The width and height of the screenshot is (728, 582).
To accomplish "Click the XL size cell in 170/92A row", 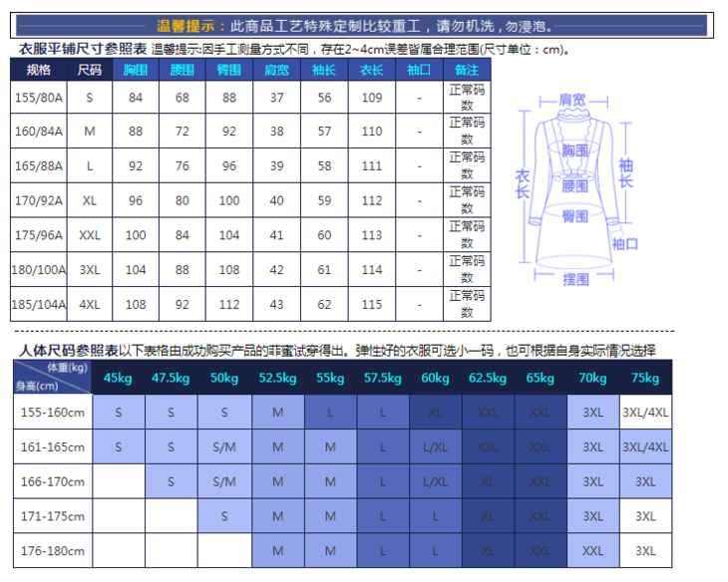I will pyautogui.click(x=90, y=200).
